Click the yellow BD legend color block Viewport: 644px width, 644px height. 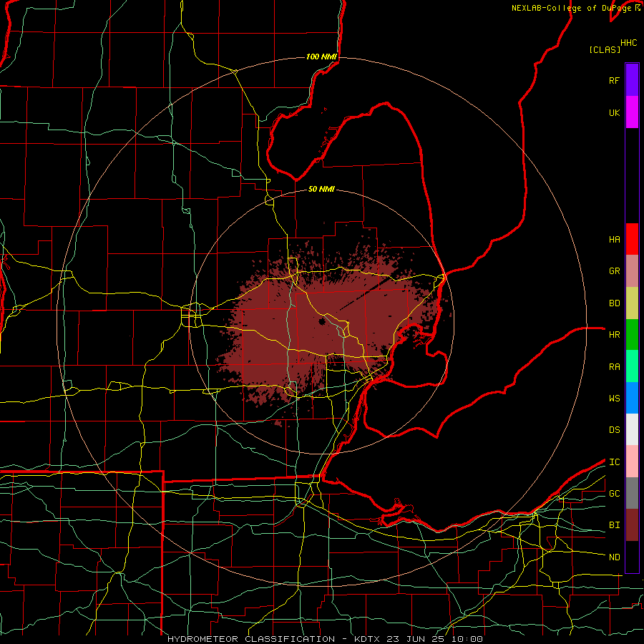632,303
